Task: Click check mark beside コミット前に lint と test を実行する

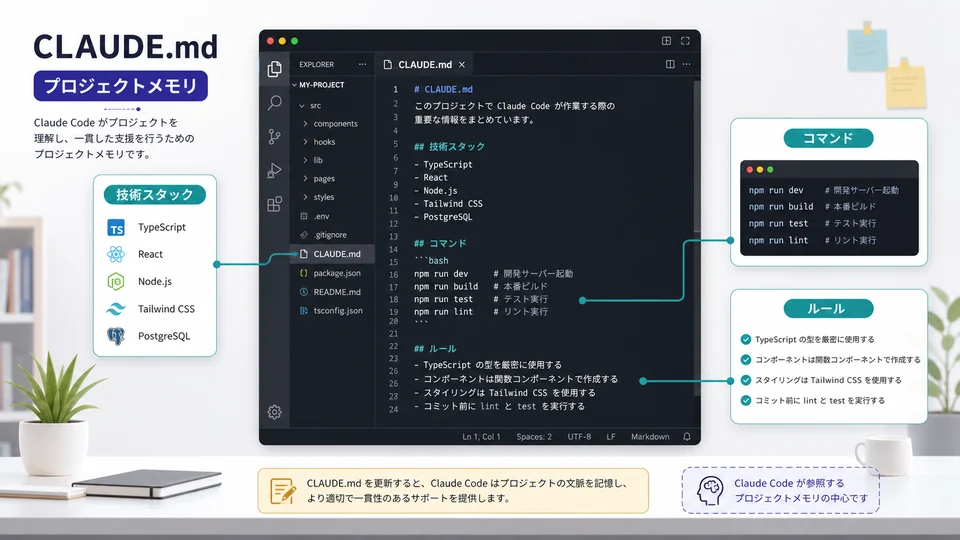Action: pyautogui.click(x=746, y=400)
